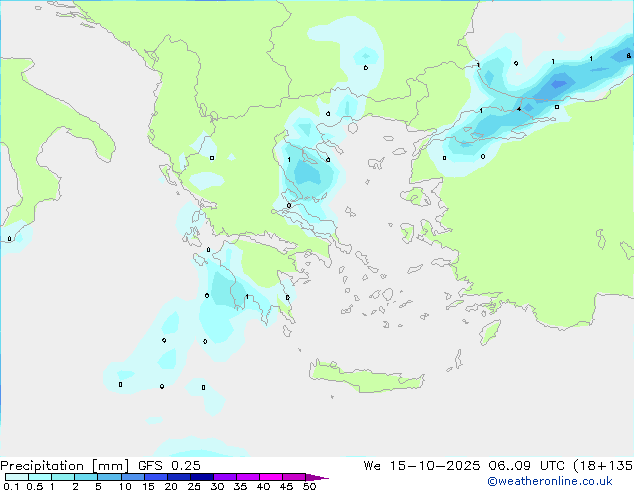The height and width of the screenshot is (490, 634).
Task: Click the 0.1–0.5 mm legend color swatch
Action: coord(17,477)
